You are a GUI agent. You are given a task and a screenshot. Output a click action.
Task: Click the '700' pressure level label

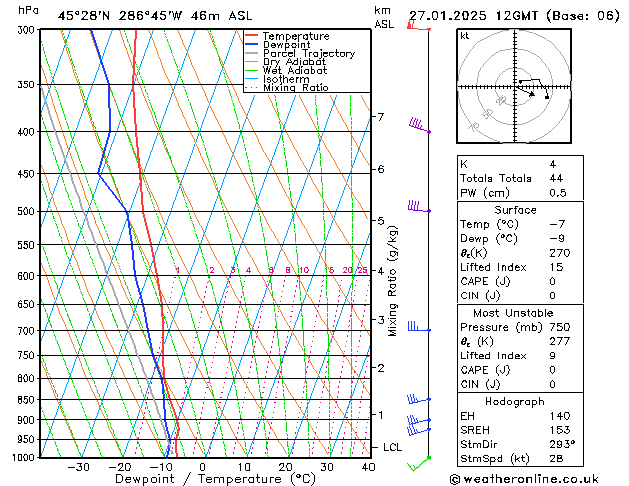click(x=27, y=331)
